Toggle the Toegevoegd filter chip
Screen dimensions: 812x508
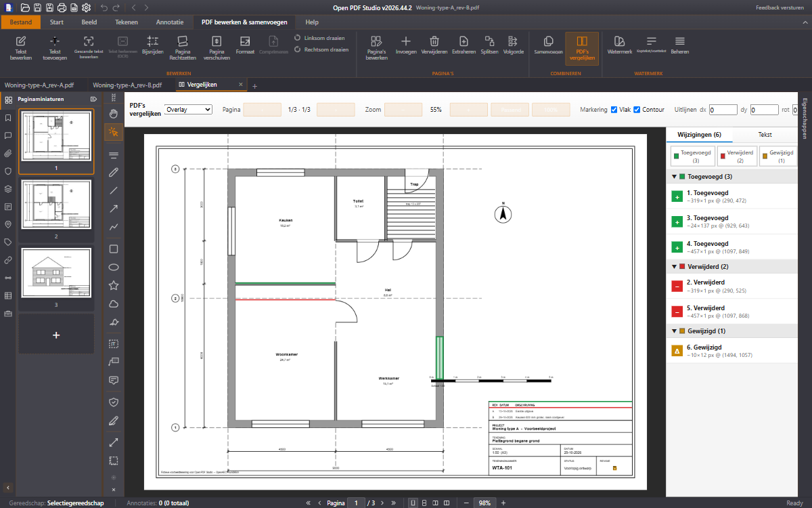[692, 156]
